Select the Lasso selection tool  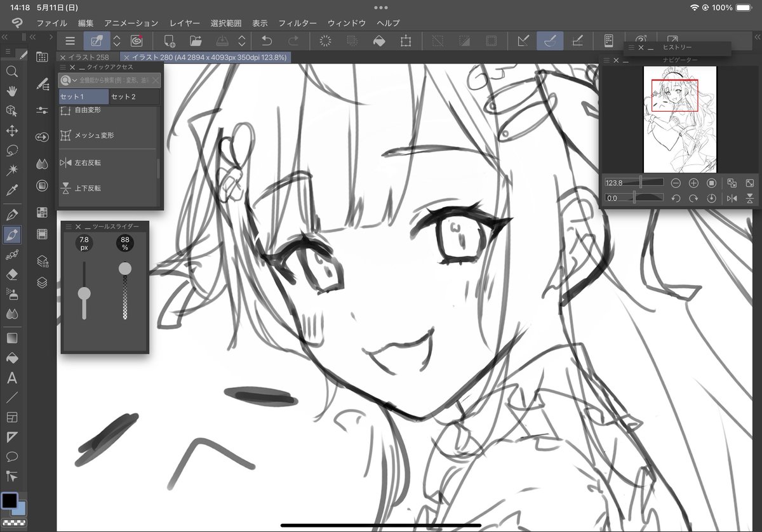tap(11, 150)
